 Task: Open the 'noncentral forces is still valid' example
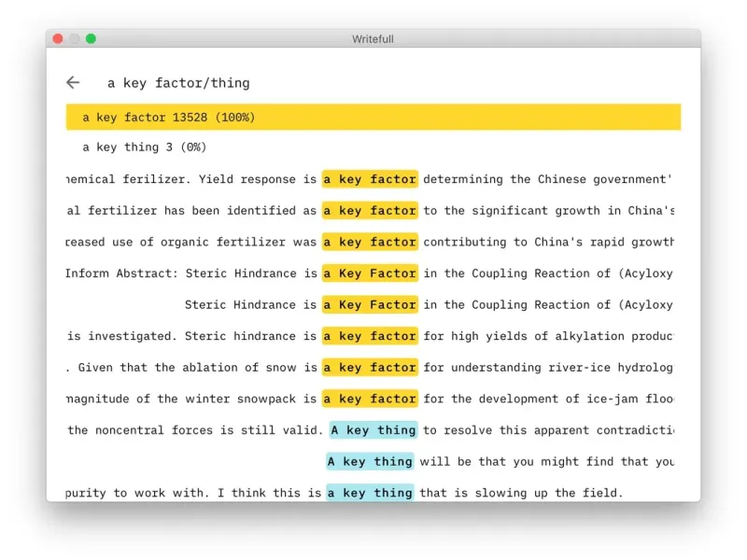tap(370, 430)
